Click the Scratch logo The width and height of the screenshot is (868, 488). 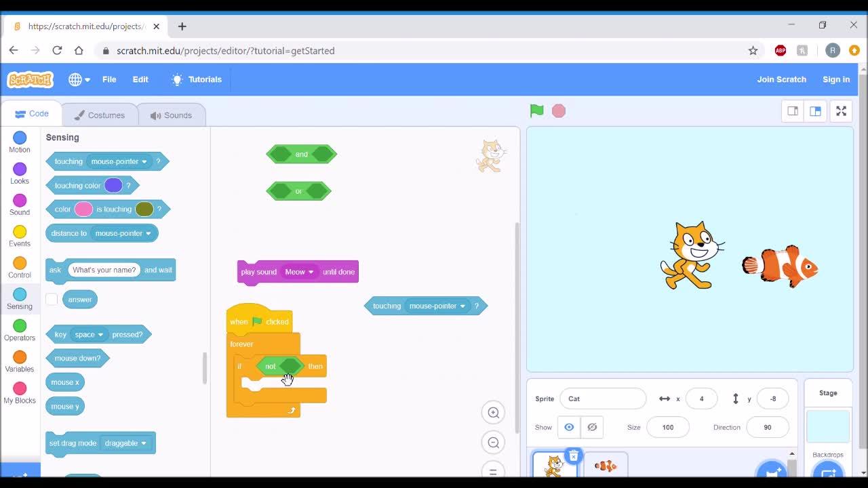[x=31, y=79]
